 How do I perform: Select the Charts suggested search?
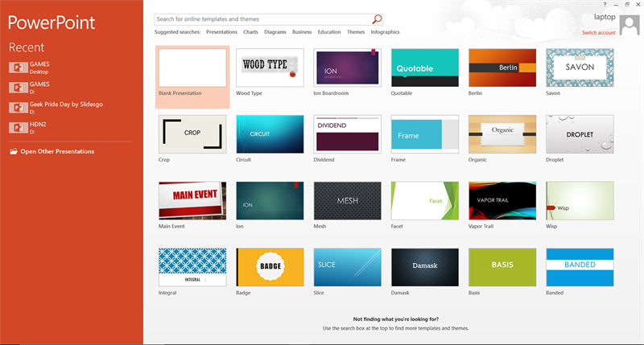point(250,32)
